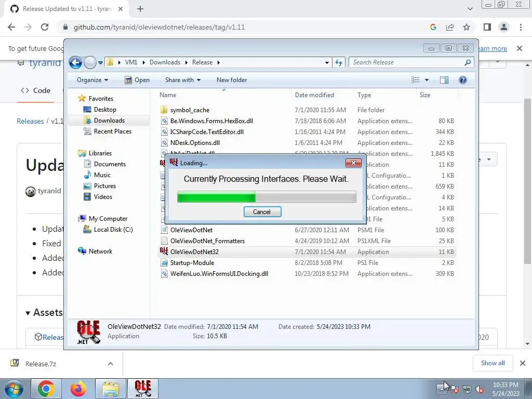Select Videos library
Viewport: 532px width, 399px height.
pos(103,197)
